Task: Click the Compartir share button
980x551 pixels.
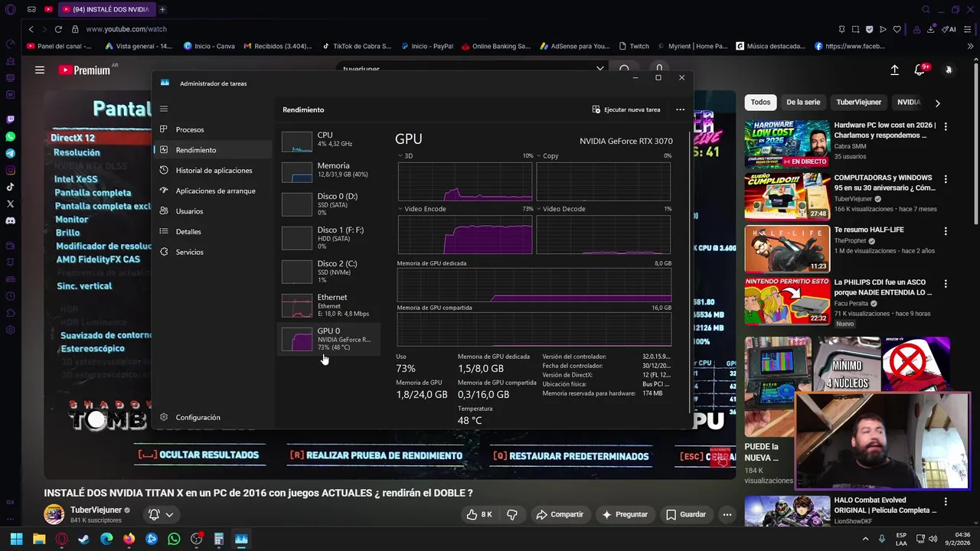Action: pos(559,514)
